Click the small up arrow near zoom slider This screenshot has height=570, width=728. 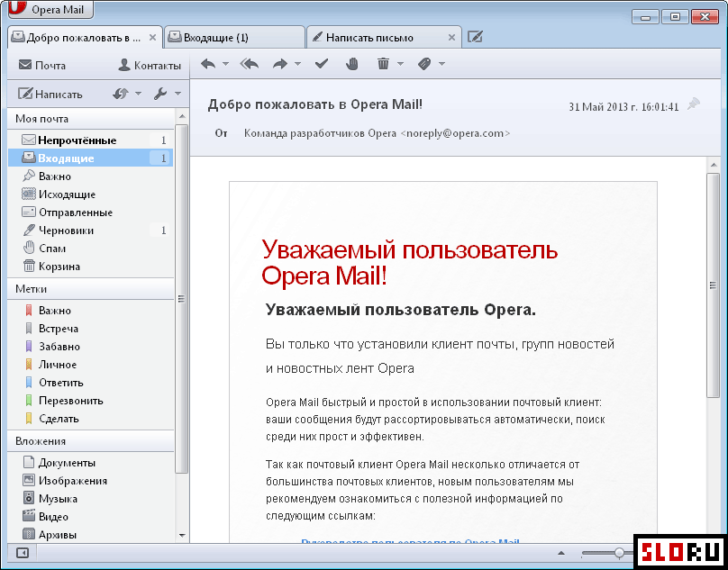(561, 553)
